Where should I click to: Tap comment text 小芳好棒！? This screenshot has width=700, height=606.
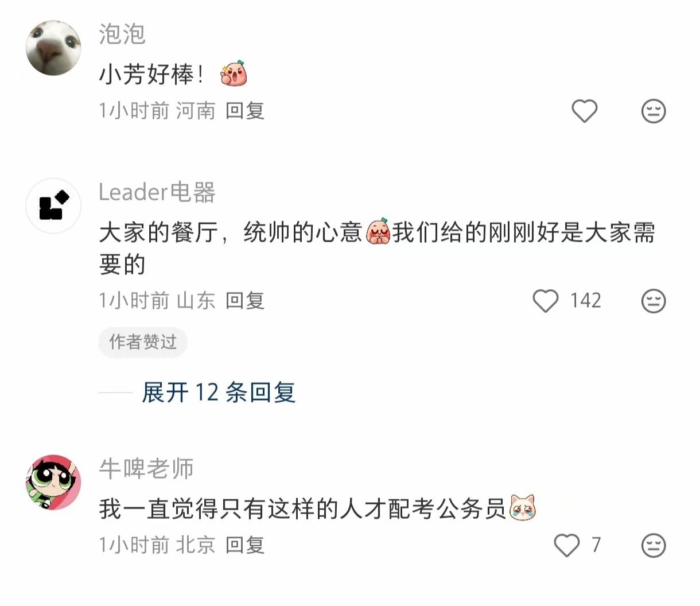click(152, 74)
